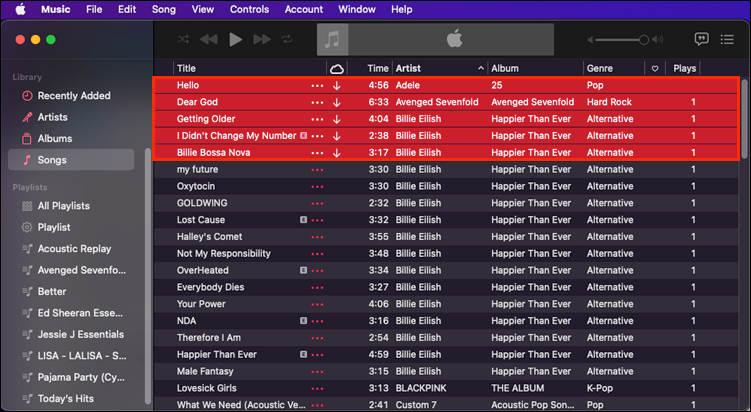Toggle shuffle playback
This screenshot has width=751, height=412.
tap(183, 39)
